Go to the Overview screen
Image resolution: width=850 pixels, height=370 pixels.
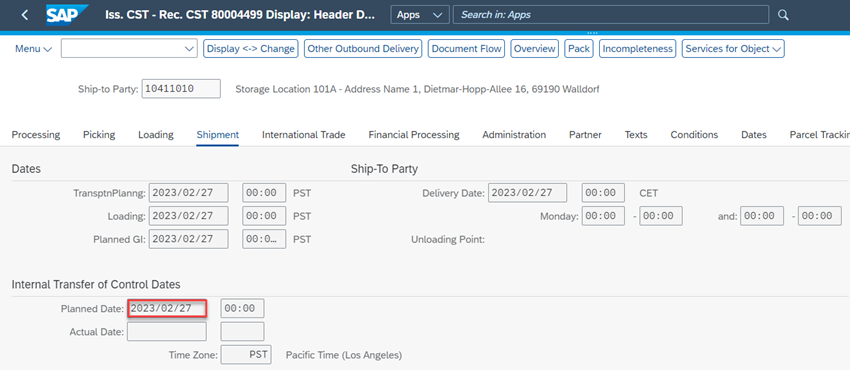pyautogui.click(x=535, y=49)
